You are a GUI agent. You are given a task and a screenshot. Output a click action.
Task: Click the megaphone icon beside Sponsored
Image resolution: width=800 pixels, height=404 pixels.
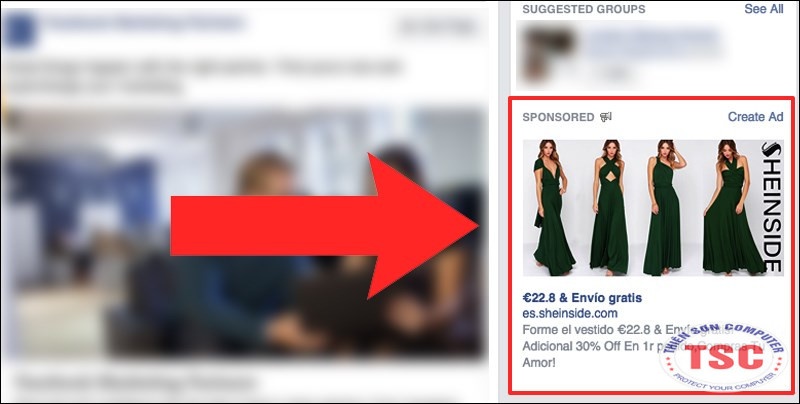pyautogui.click(x=606, y=117)
